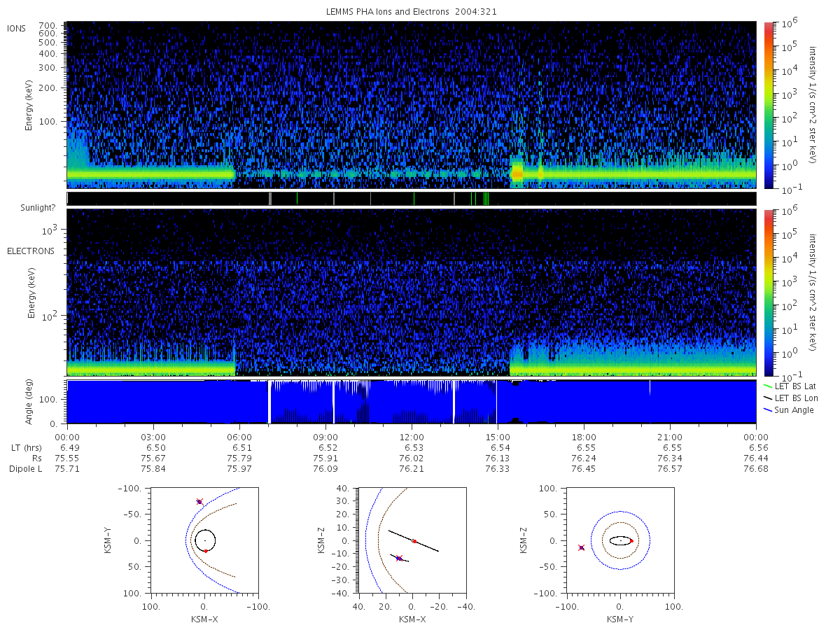The height and width of the screenshot is (630, 840).
Task: Click the ion intensity color bar
Action: pos(768,105)
